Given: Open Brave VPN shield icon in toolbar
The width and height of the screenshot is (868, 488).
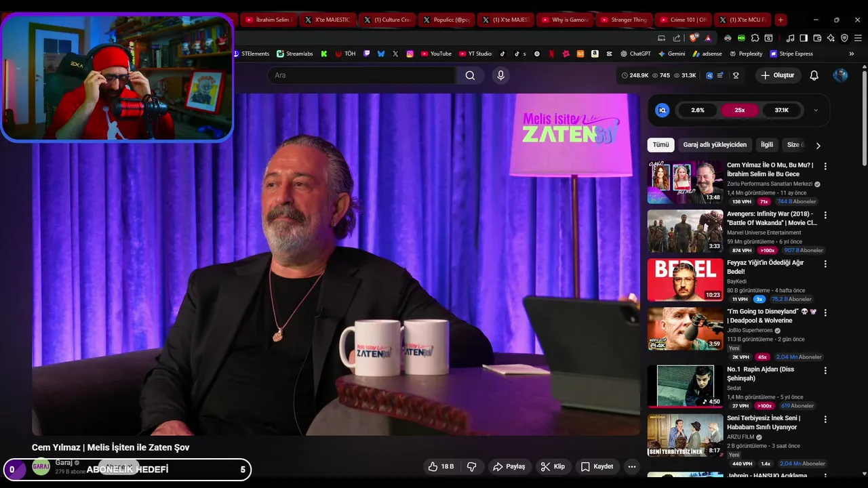Looking at the screenshot, I should coord(844,38).
